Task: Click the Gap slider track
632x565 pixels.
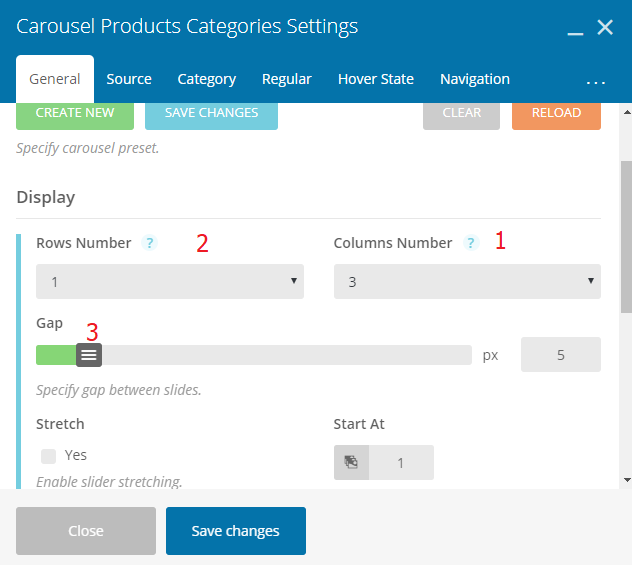Action: click(x=254, y=355)
